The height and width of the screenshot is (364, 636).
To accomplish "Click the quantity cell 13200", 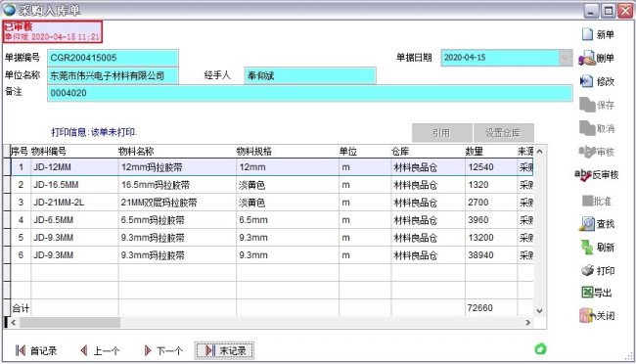I will coord(491,238).
